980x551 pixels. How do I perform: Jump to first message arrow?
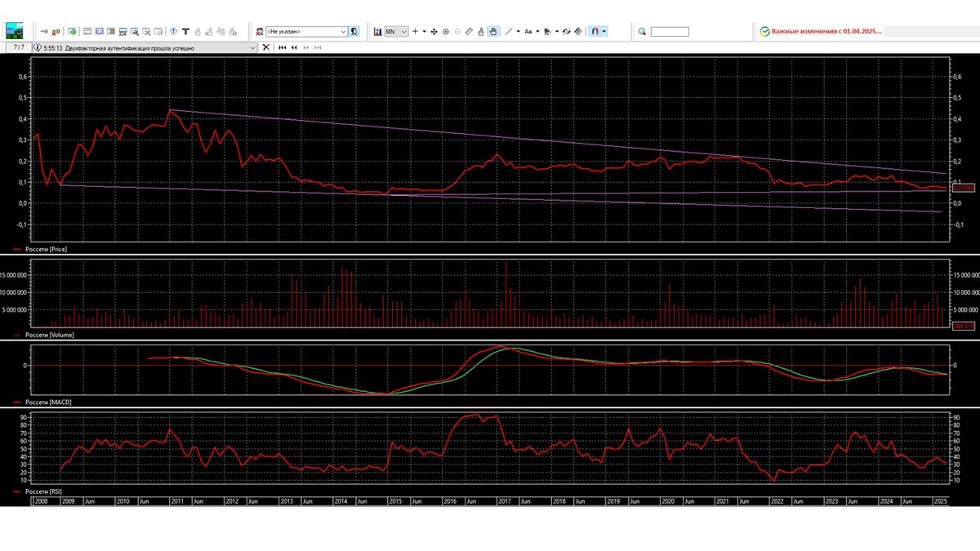(x=283, y=47)
